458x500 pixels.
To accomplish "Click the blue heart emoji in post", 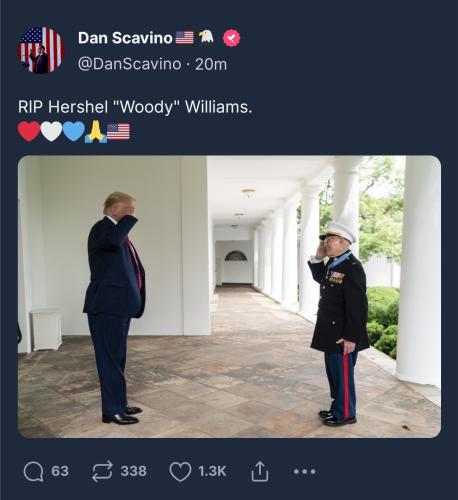I will [x=74, y=131].
